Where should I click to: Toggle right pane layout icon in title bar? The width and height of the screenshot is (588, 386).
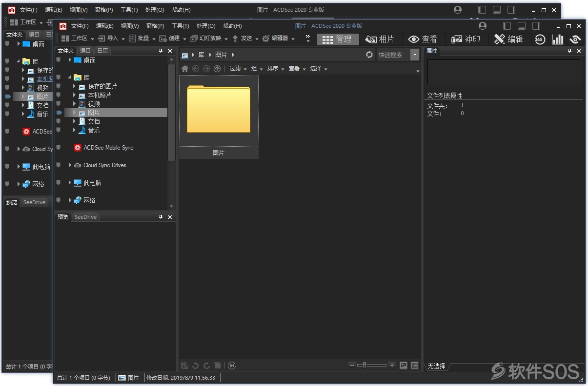click(536, 26)
